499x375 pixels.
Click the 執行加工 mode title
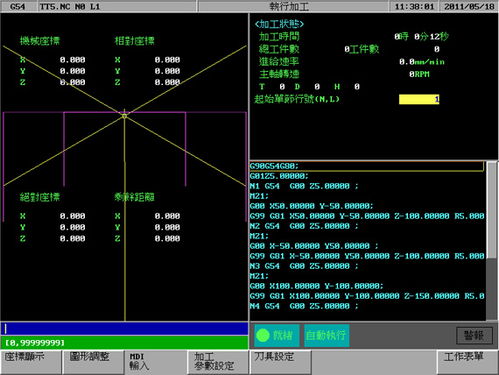(x=289, y=7)
